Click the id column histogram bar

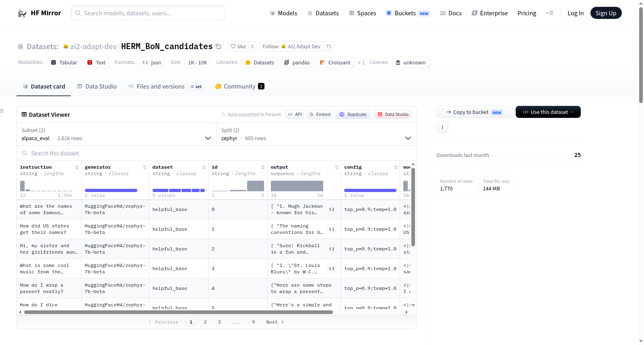[x=256, y=186]
